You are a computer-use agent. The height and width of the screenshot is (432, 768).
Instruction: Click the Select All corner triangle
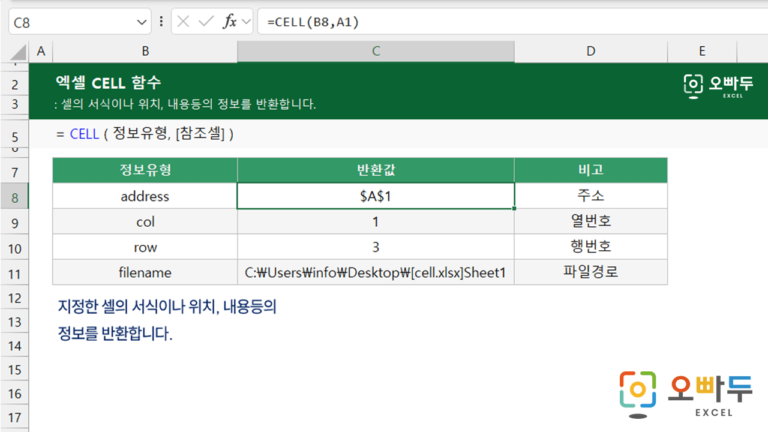[x=19, y=52]
